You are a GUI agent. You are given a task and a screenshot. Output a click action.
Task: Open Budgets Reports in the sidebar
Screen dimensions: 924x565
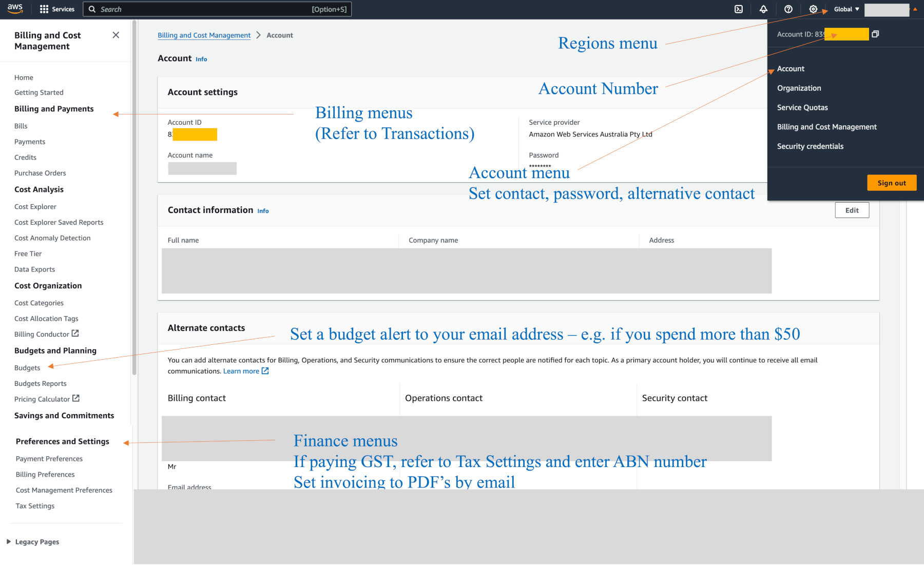[41, 384]
